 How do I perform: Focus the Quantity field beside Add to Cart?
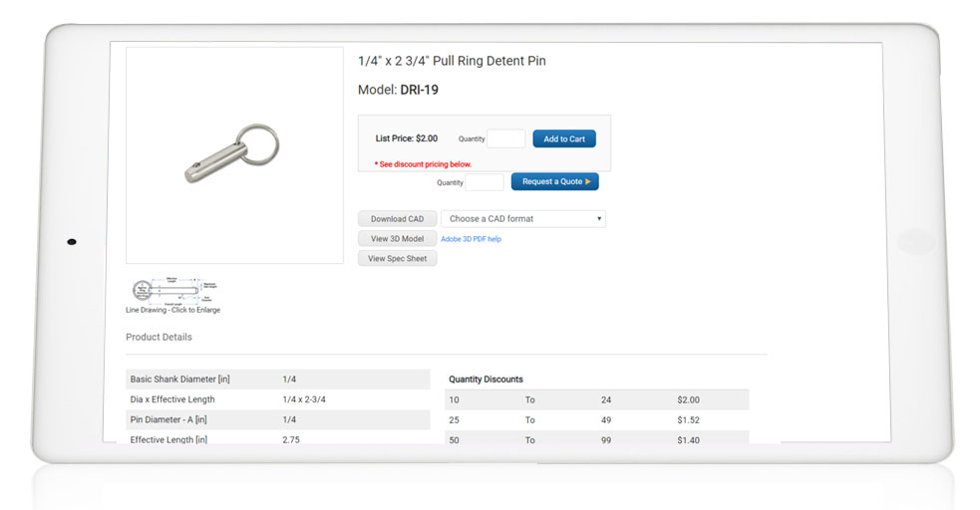tap(506, 138)
